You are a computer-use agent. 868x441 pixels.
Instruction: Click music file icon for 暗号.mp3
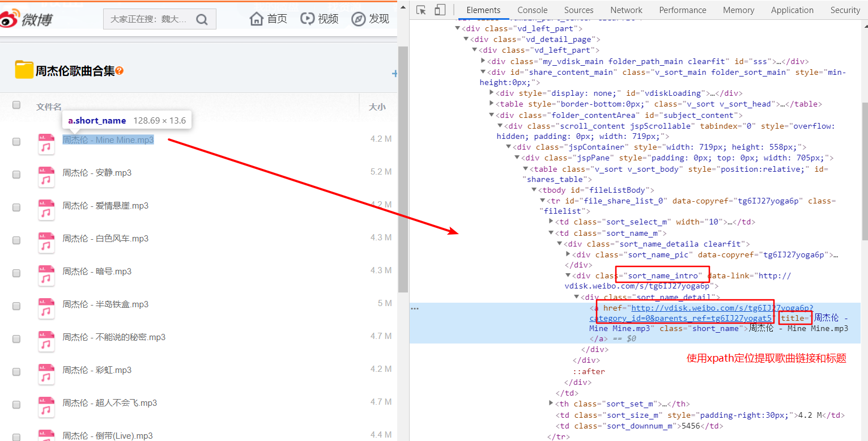click(x=46, y=275)
